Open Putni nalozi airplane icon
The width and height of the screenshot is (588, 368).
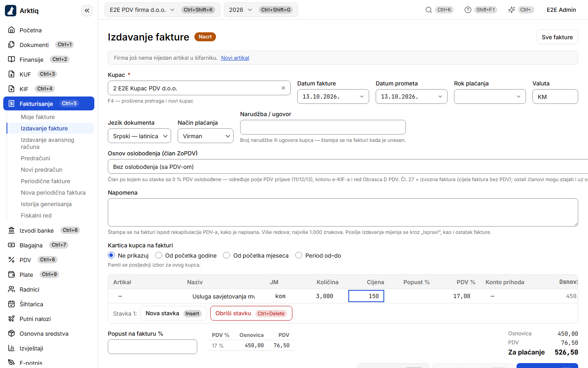coord(11,319)
